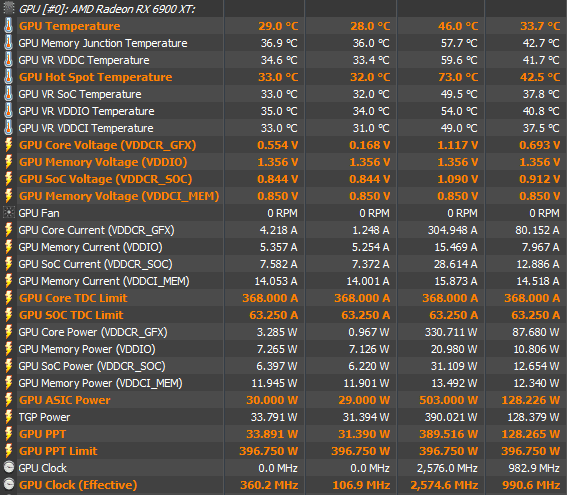This screenshot has height=495, width=567.
Task: Select the GPU SOC TDC Limit label
Action: (71, 315)
